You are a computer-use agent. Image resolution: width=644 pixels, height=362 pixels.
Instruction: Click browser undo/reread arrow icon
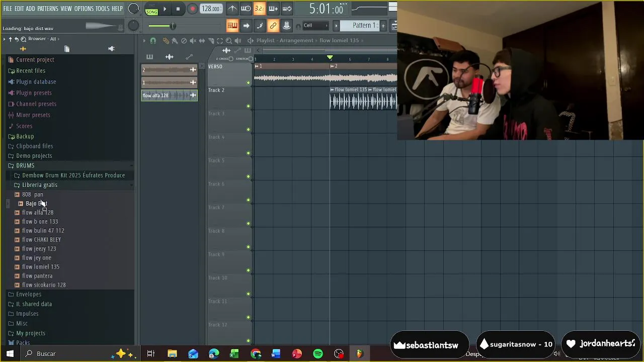17,39
